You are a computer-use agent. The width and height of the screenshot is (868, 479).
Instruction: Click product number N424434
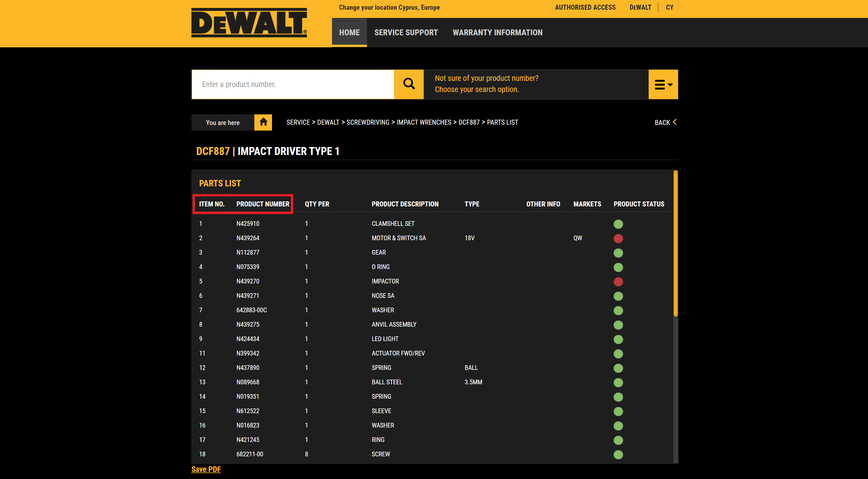tap(248, 339)
